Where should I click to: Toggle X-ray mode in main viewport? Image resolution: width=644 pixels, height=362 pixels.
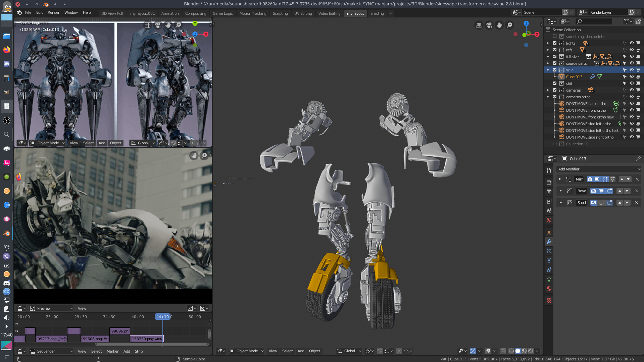[503, 351]
